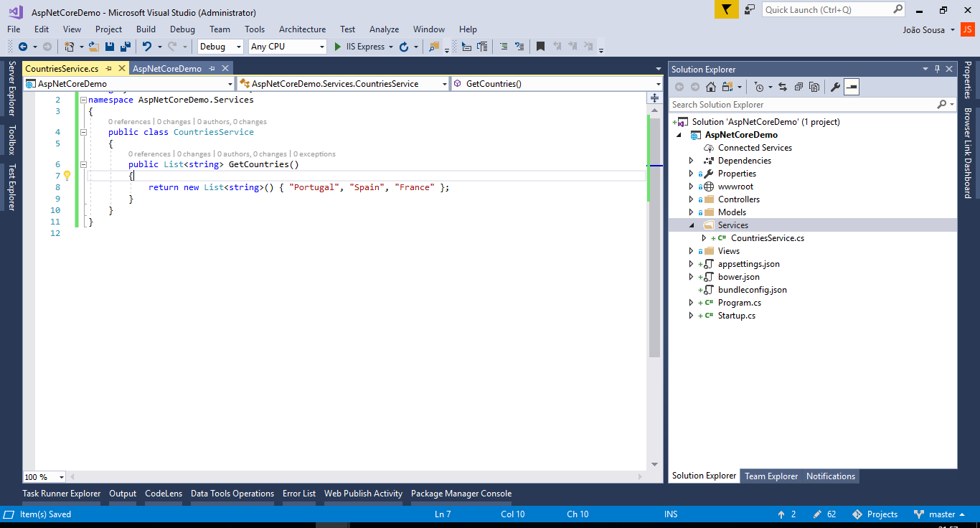Save the current file with the floppy icon
980x528 pixels.
[110, 47]
